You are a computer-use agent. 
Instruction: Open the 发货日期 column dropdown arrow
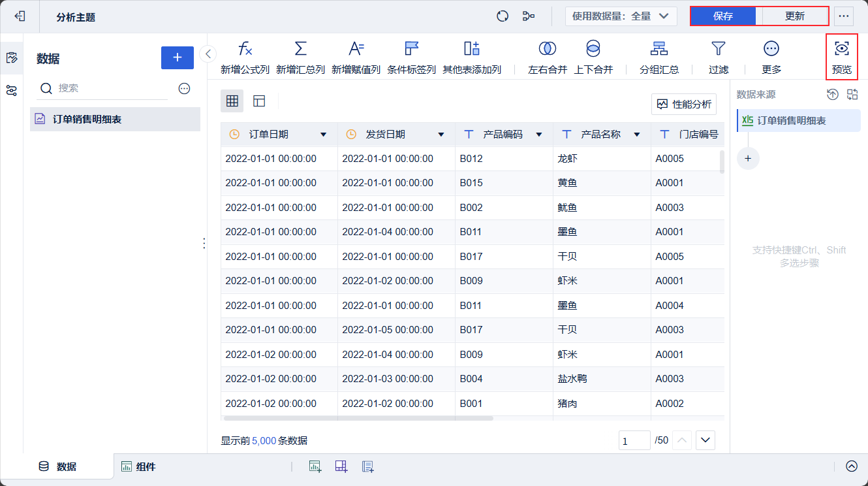click(x=441, y=135)
